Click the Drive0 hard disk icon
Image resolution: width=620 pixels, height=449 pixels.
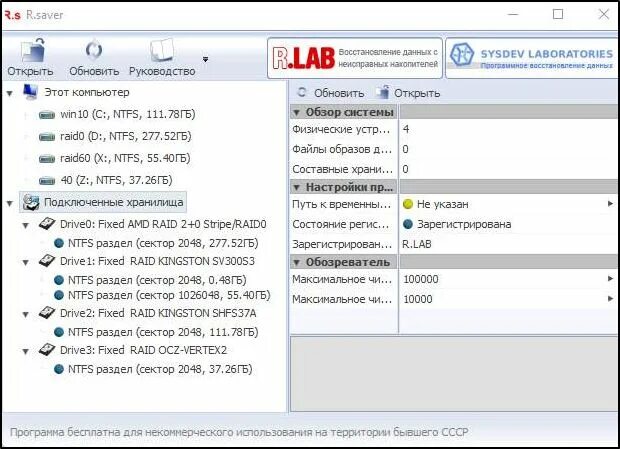[47, 224]
